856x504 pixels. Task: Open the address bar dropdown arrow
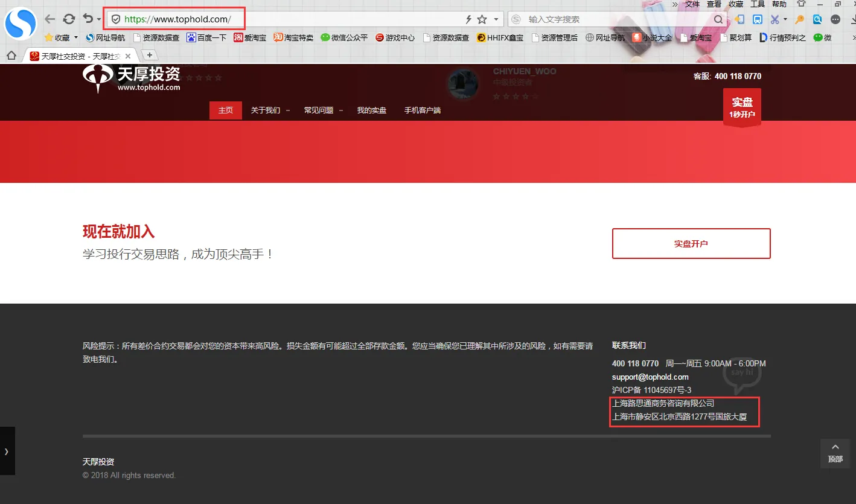(x=496, y=19)
